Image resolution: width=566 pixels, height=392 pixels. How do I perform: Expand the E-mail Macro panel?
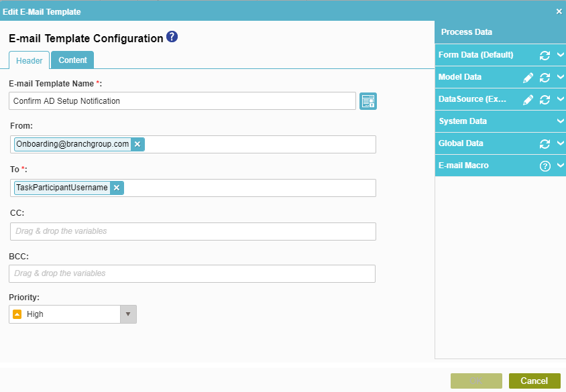coord(560,166)
